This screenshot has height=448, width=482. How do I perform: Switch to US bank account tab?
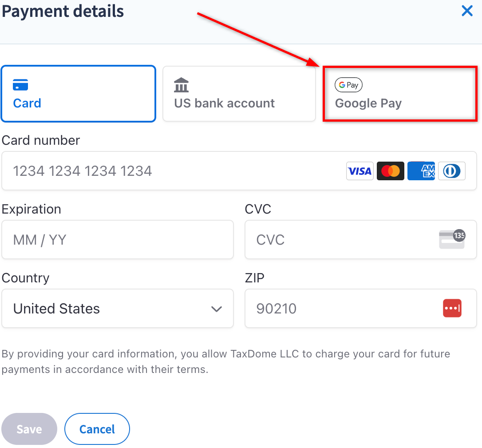point(239,94)
